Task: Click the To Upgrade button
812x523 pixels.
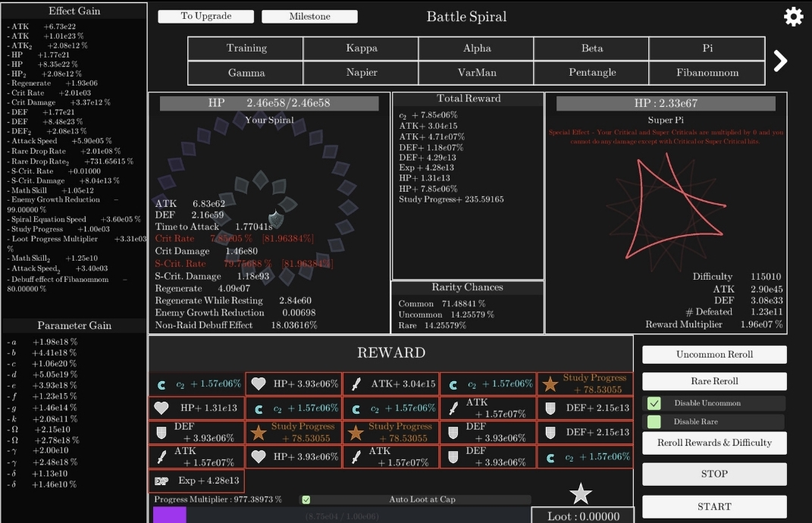Action: tap(205, 17)
